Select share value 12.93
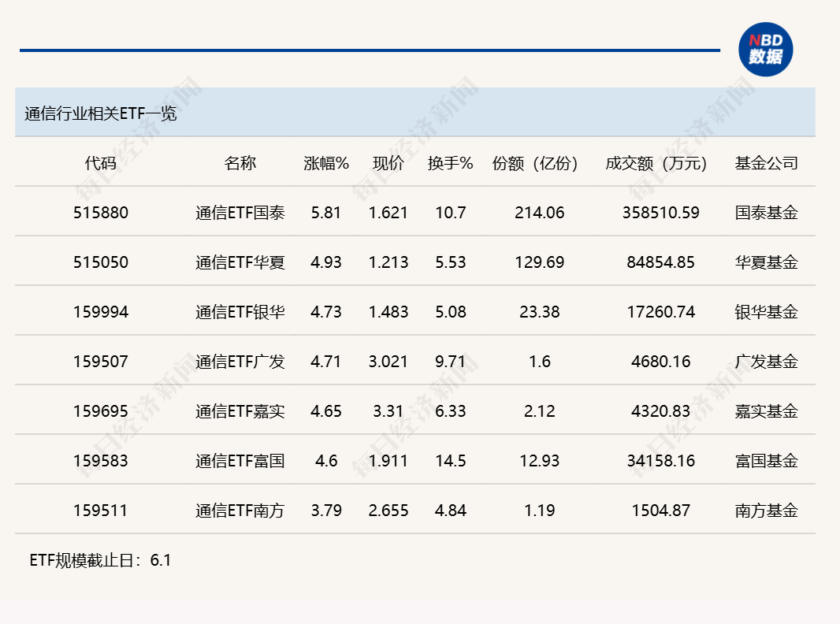Viewport: 840px width, 624px height. [x=540, y=461]
